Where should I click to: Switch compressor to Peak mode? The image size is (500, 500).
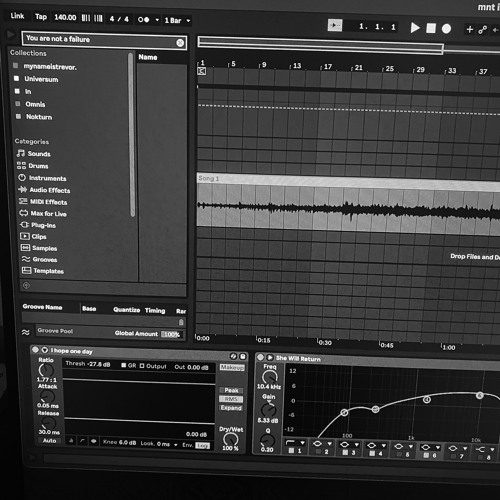click(231, 390)
